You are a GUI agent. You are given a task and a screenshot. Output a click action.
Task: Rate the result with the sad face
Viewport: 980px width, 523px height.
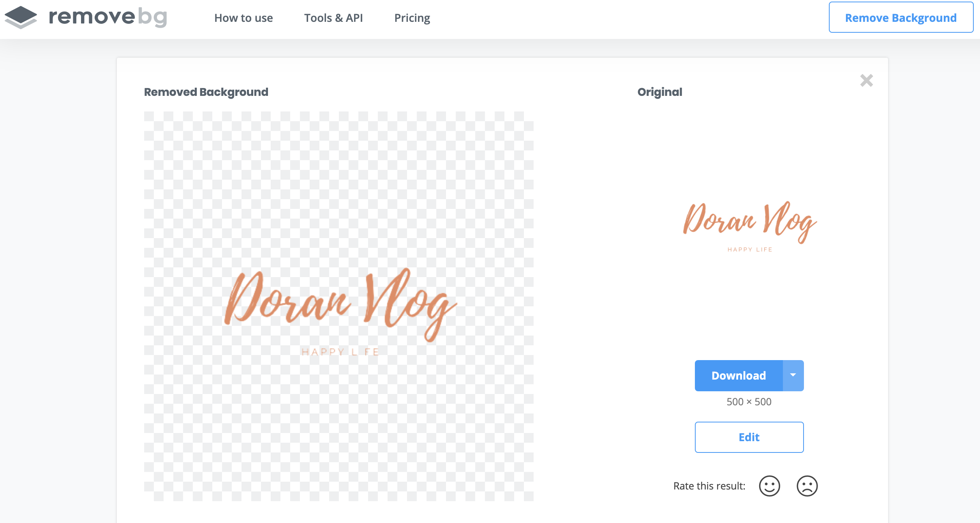point(807,486)
